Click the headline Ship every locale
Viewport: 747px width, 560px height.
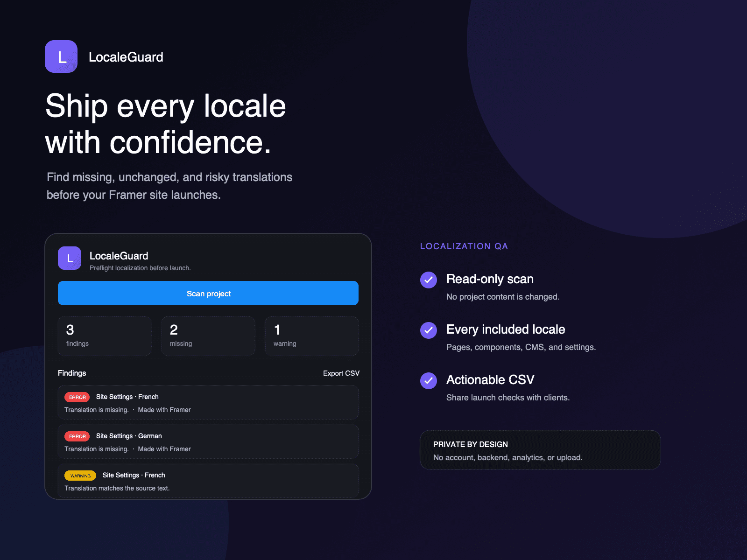point(166,106)
